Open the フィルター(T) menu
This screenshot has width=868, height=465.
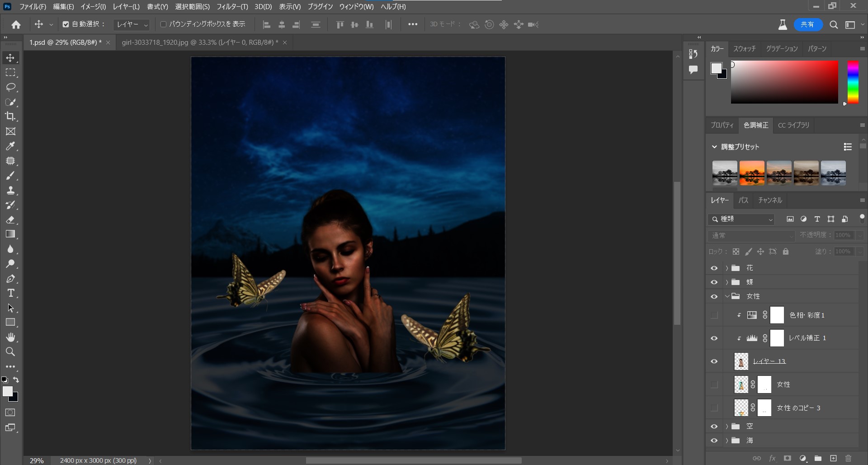click(x=232, y=7)
